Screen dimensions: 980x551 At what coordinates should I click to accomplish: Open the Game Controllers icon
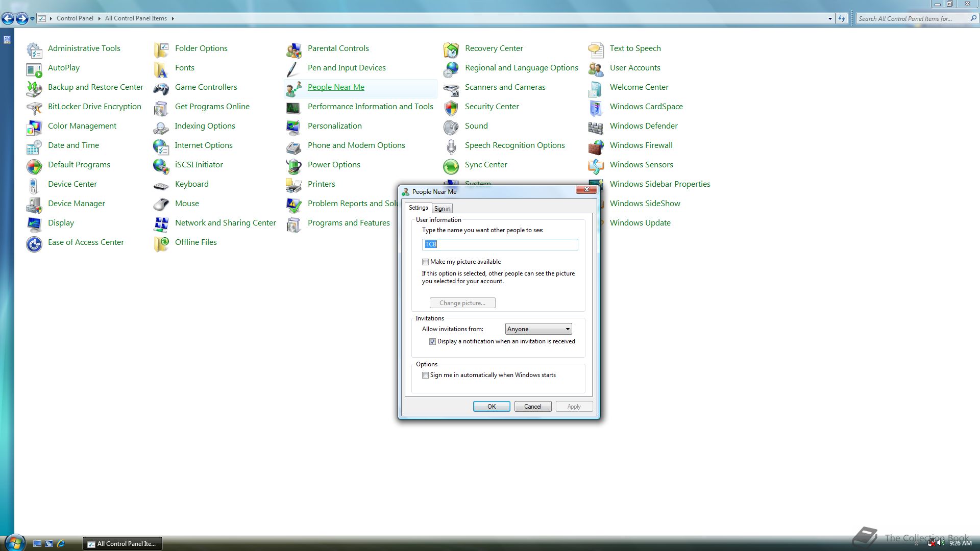161,88
